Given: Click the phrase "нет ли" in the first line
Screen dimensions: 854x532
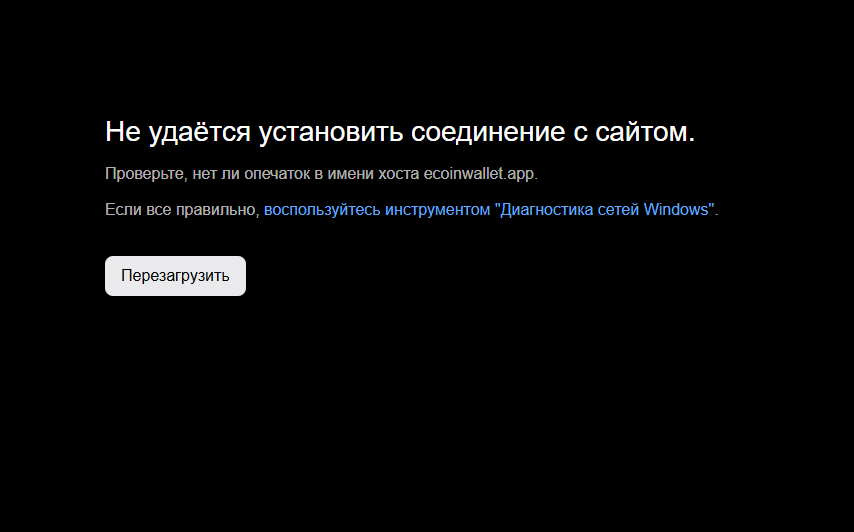Looking at the screenshot, I should click(212, 173).
